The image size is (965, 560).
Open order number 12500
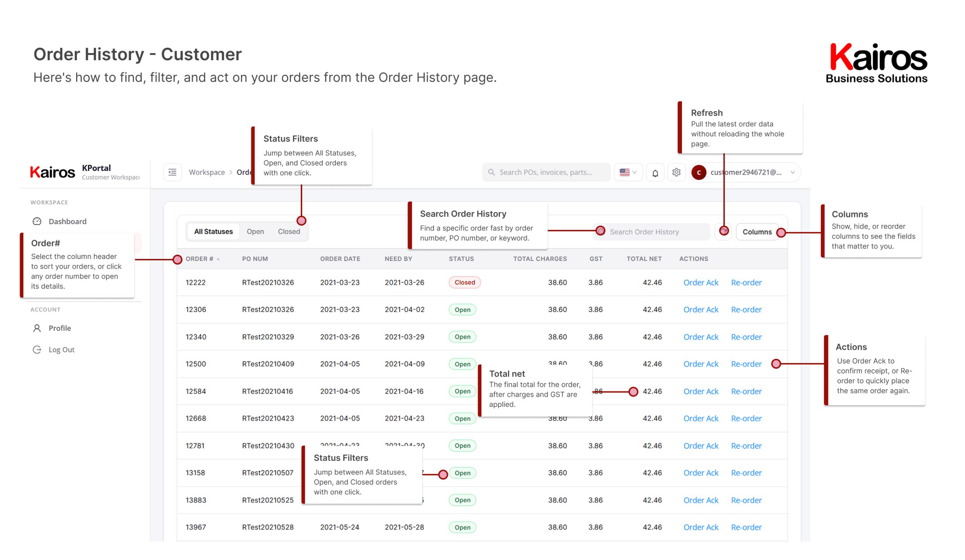click(x=196, y=364)
